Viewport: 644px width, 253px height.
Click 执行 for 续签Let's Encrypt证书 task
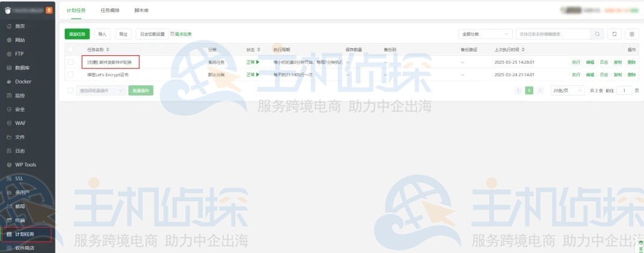(576, 75)
